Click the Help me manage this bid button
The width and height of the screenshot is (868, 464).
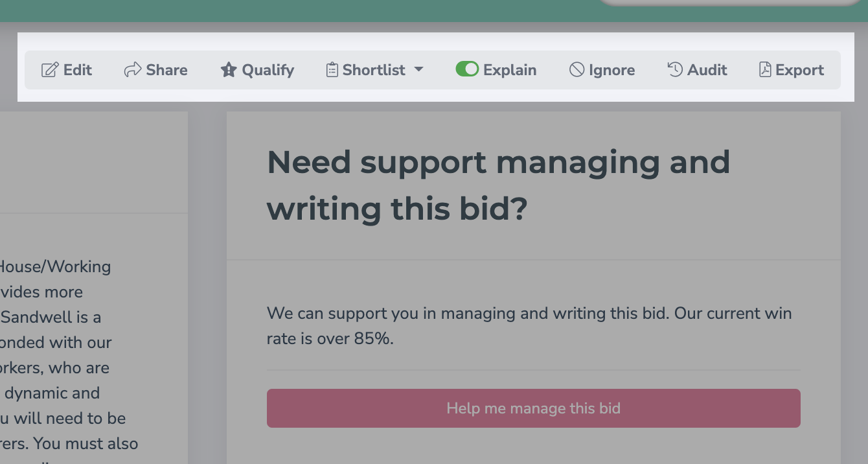tap(534, 408)
